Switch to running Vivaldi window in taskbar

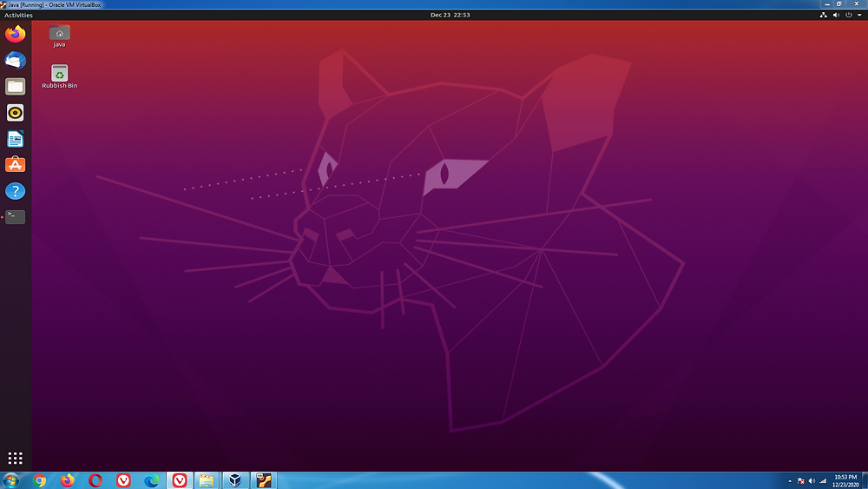click(x=180, y=480)
